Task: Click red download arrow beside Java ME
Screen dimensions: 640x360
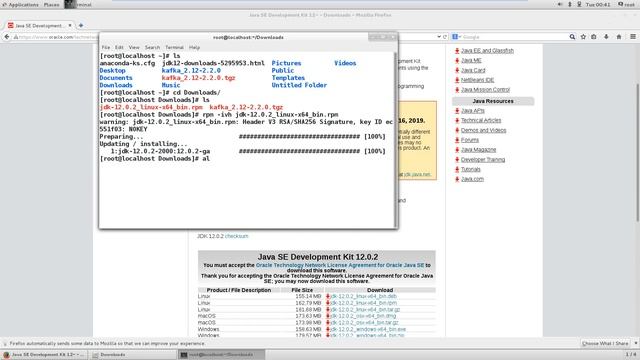Action: (x=457, y=60)
